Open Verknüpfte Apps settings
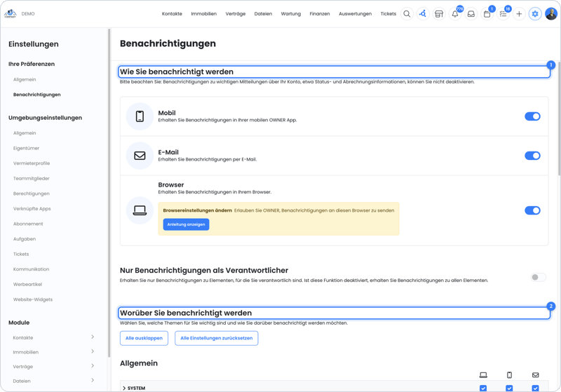Viewport: 561px width, 392px height. pyautogui.click(x=32, y=208)
